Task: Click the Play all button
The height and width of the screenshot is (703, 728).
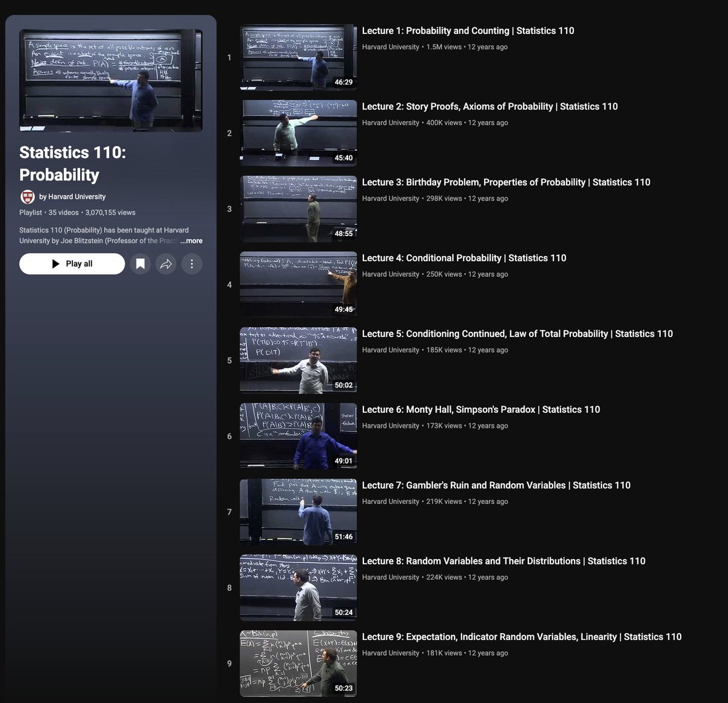Action: tap(72, 263)
